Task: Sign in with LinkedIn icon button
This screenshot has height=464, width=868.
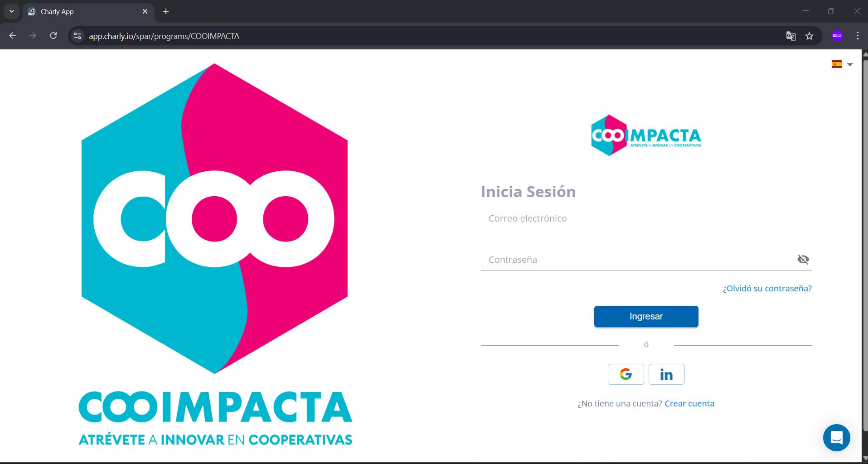Action: point(666,374)
